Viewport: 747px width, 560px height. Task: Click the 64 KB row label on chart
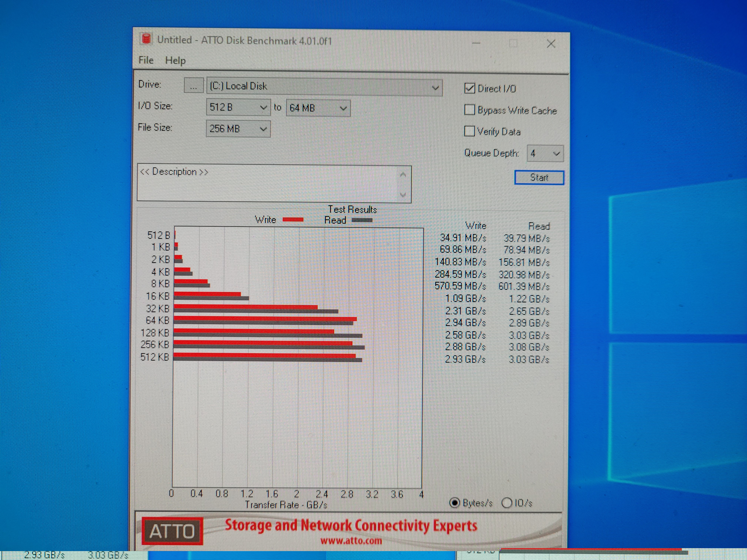coord(157,320)
